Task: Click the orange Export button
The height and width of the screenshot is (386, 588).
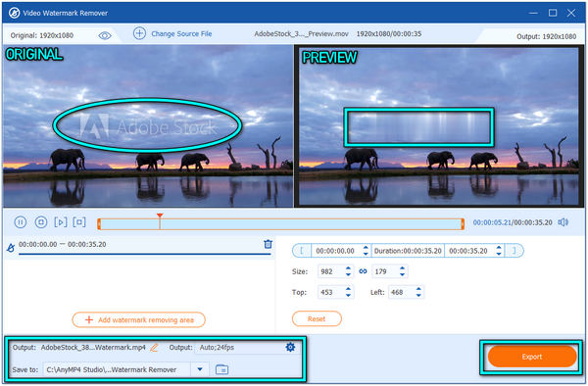Action: pyautogui.click(x=531, y=357)
